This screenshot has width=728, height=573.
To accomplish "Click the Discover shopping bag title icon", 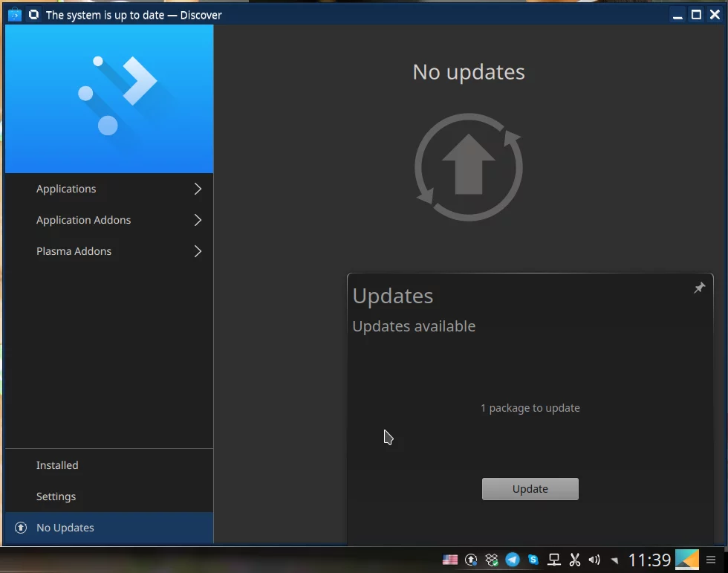I will (x=15, y=15).
